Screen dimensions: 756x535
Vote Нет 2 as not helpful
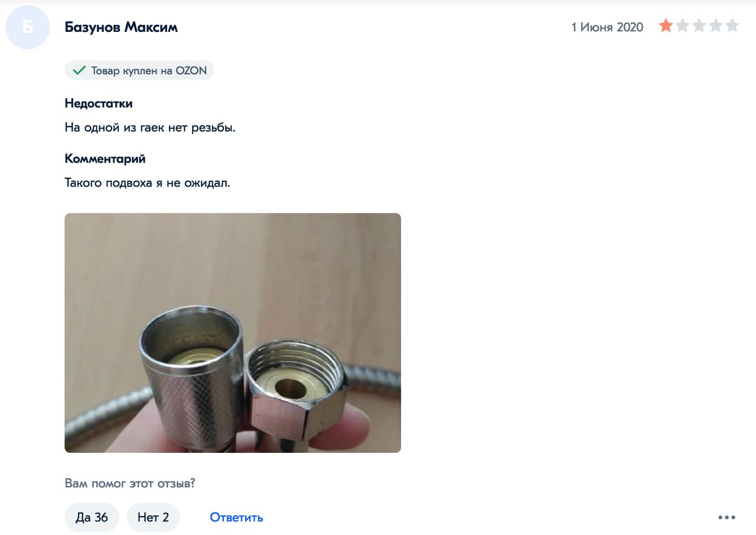[x=153, y=517]
